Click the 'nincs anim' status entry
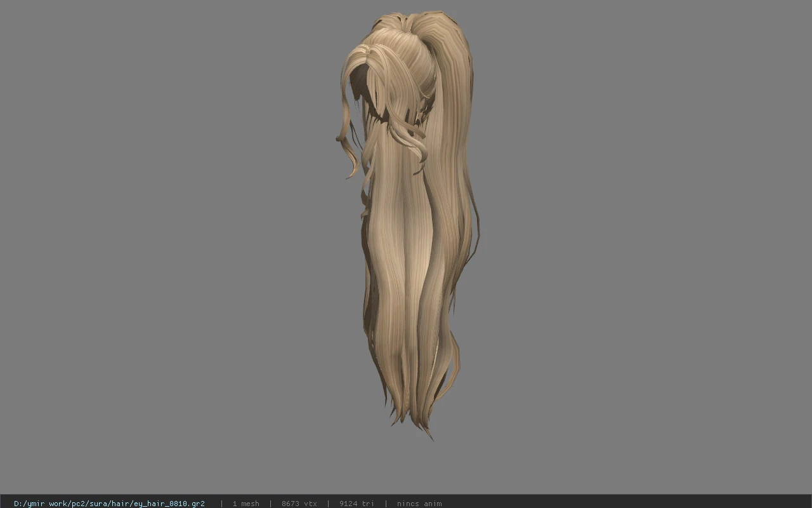The width and height of the screenshot is (812, 508). (419, 504)
